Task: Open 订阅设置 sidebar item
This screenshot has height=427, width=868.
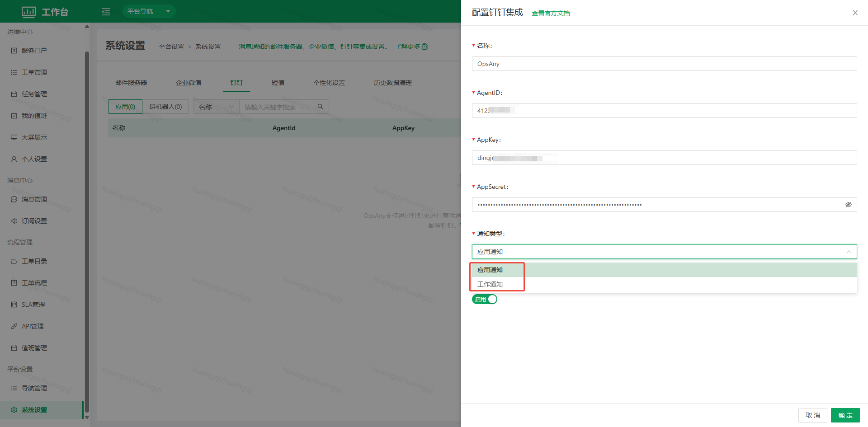Action: coord(34,221)
